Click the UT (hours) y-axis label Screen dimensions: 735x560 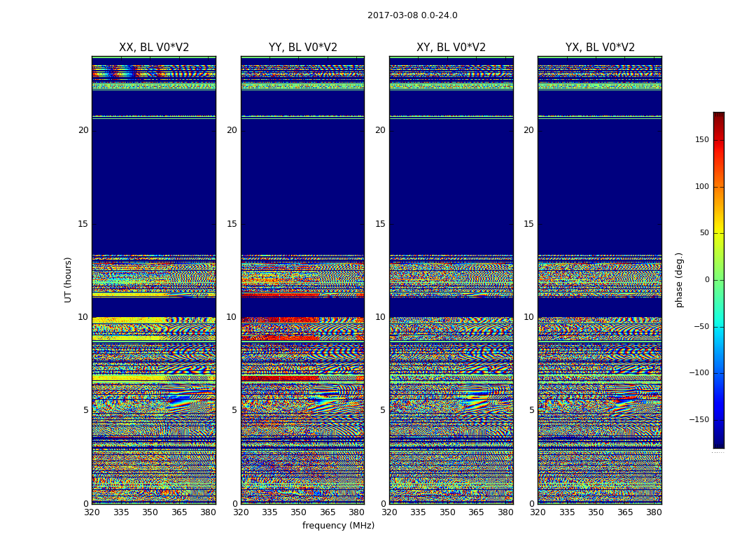click(x=69, y=279)
